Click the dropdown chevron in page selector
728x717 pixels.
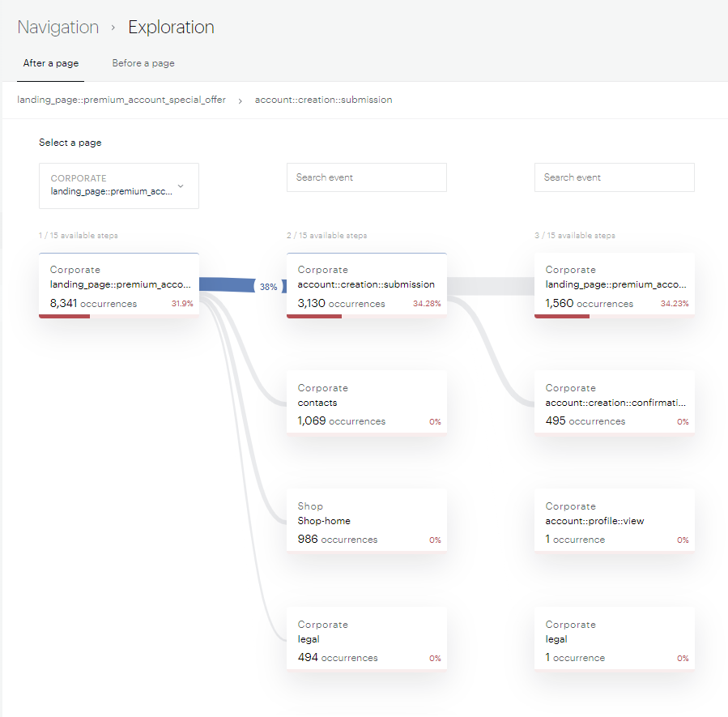pos(181,186)
